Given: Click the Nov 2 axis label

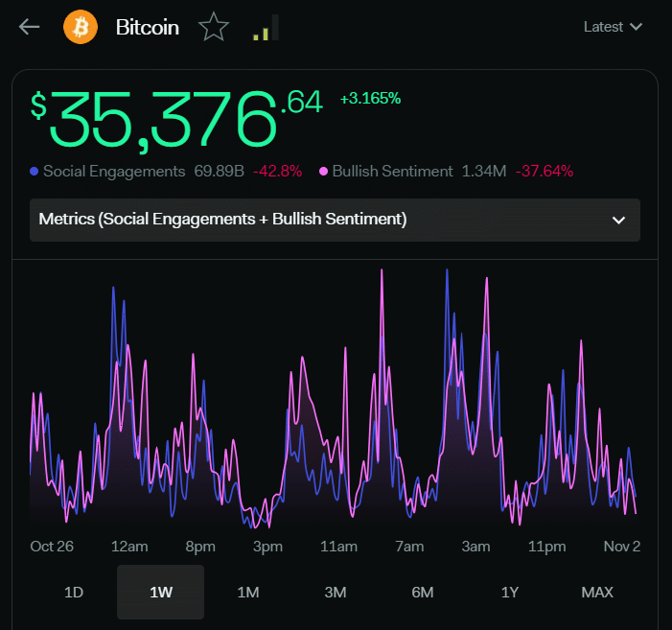Looking at the screenshot, I should pos(622,547).
